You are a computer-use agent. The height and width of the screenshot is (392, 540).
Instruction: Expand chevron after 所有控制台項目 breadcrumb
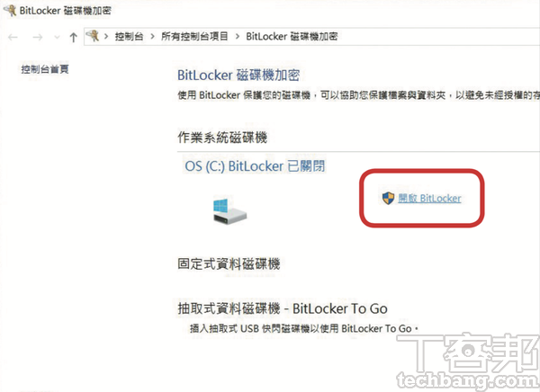238,36
